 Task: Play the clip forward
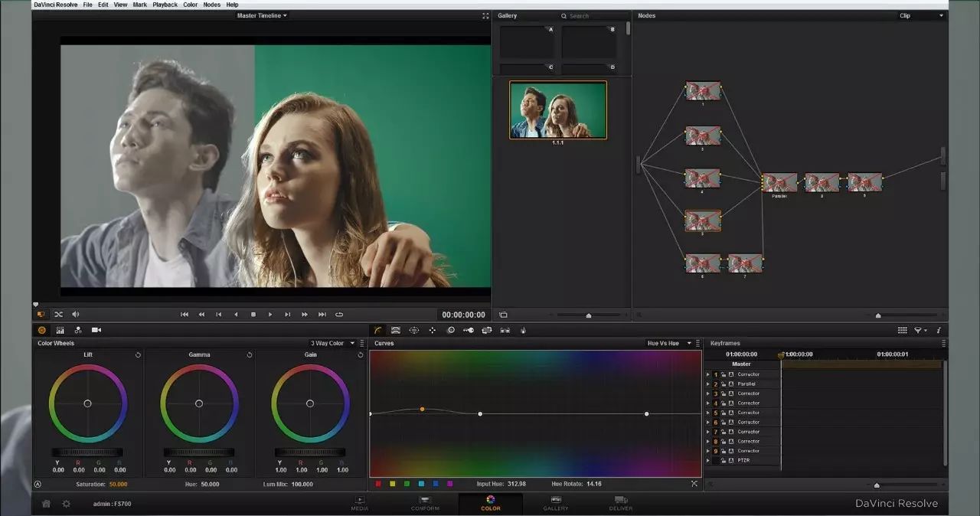[270, 314]
